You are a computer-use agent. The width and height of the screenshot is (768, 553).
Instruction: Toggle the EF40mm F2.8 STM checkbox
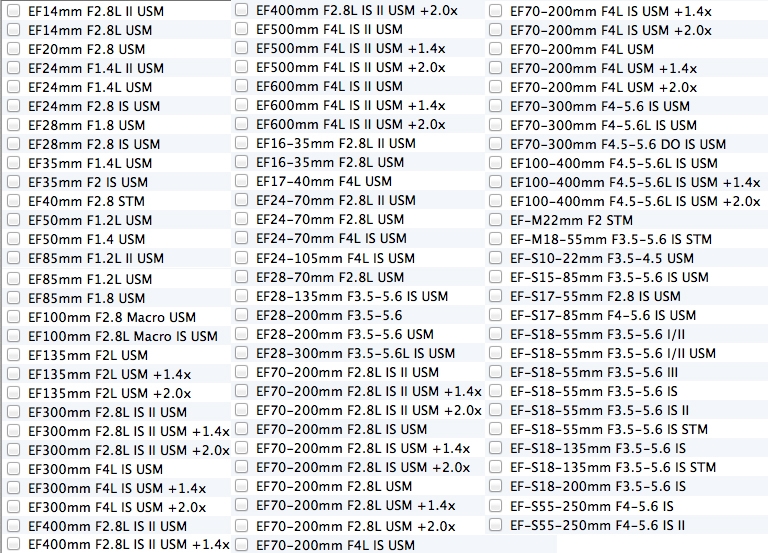click(x=14, y=201)
